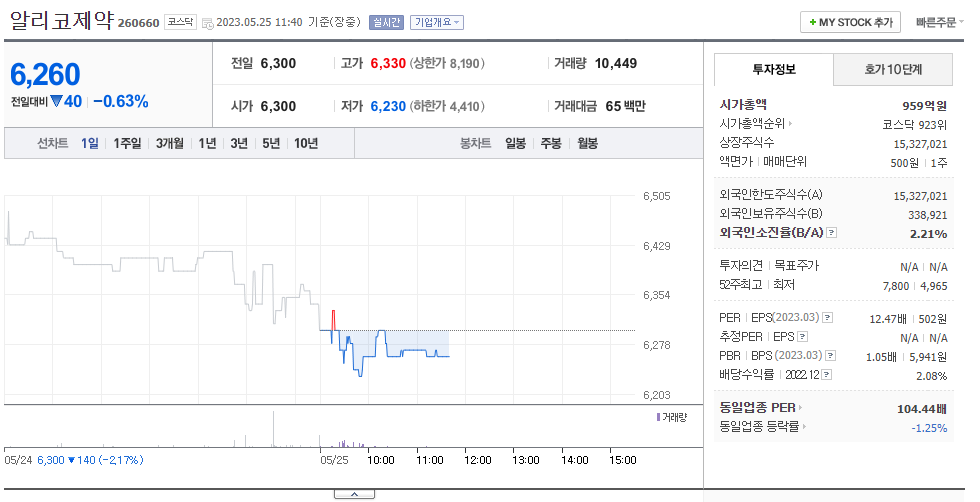Switch to the 투자정보 tab
Image resolution: width=980 pixels, height=502 pixels.
774,69
